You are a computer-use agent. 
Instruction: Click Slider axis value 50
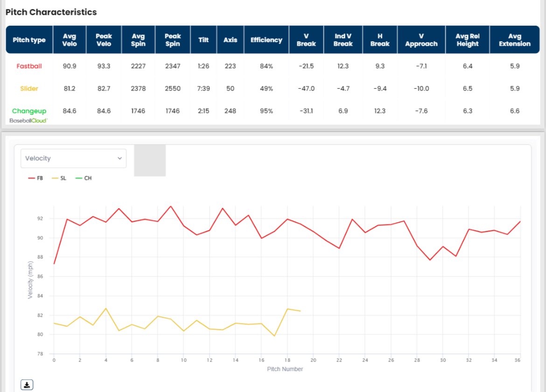tap(230, 88)
